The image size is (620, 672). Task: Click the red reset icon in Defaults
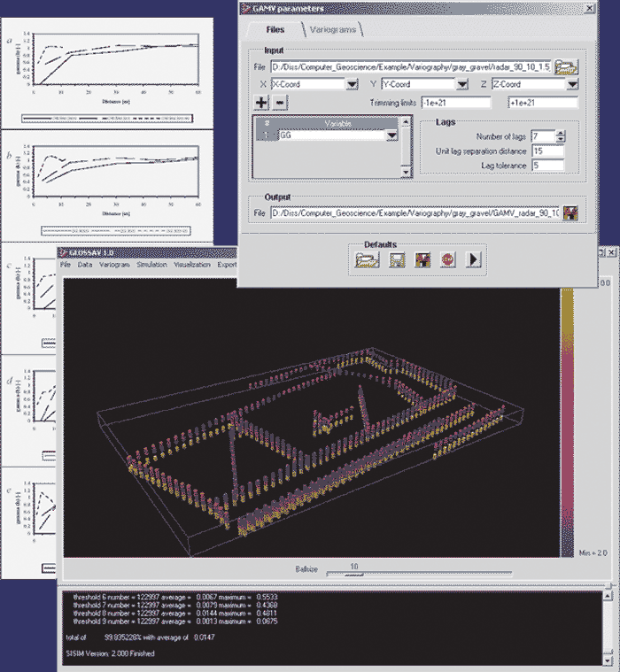(448, 259)
